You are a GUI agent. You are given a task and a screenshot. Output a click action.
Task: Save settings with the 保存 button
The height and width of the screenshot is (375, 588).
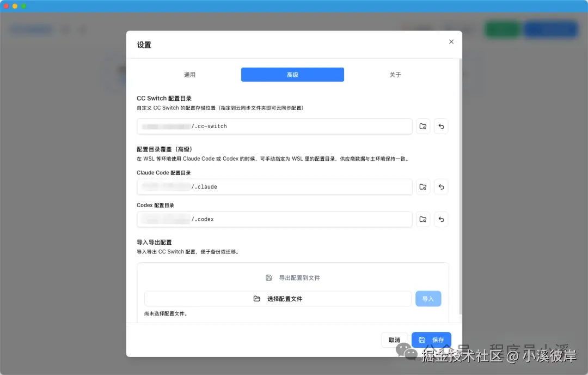click(x=431, y=340)
